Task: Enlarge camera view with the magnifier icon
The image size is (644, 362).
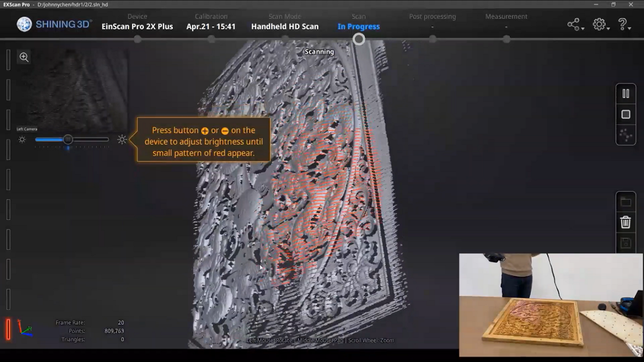Action: pos(24,57)
